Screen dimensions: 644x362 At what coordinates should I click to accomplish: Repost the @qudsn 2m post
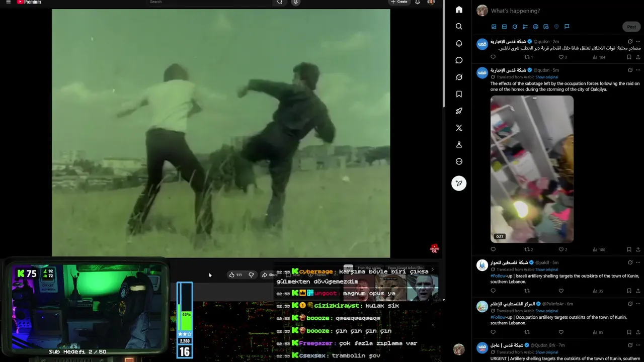tap(528, 57)
